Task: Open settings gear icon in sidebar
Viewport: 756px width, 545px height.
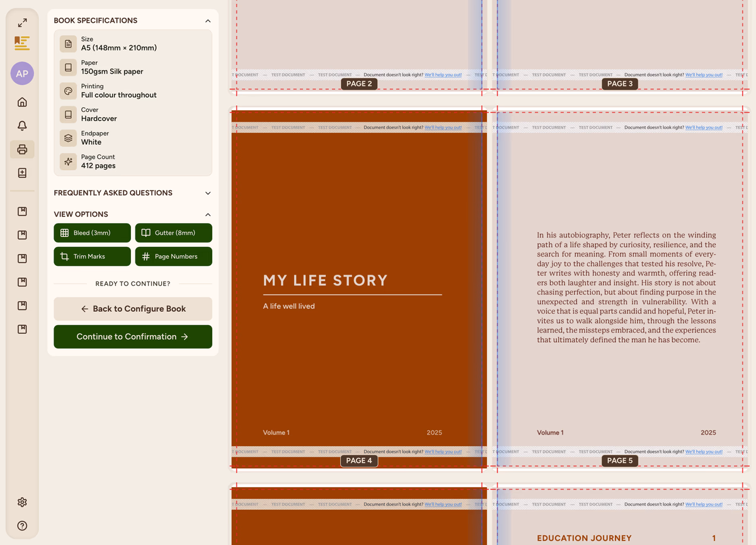Action: coord(22,502)
